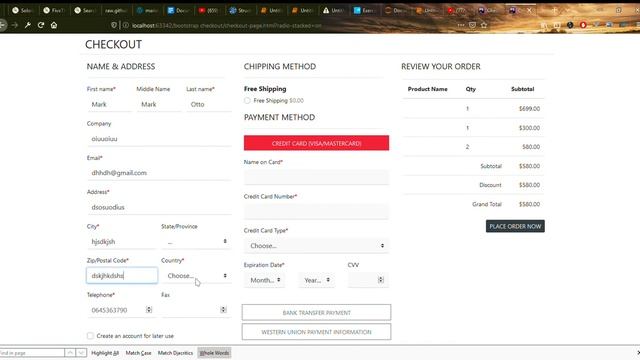Switch to the YouTube (659) tab
The image size is (640, 360).
pyautogui.click(x=209, y=10)
